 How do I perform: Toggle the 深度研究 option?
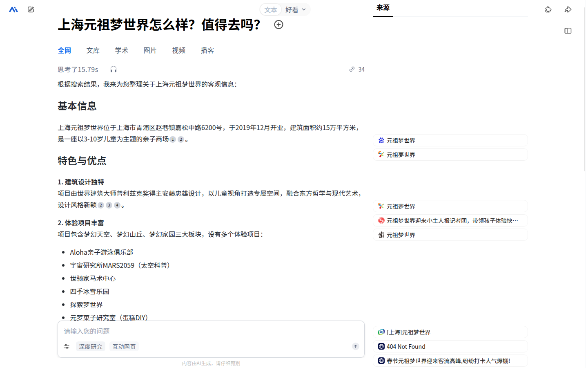click(91, 346)
